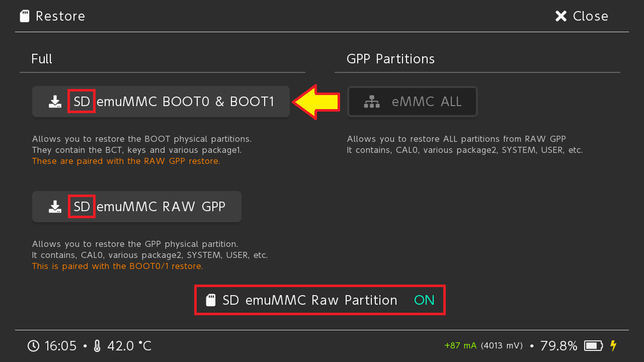Click the clock icon in status bar
The width and height of the screenshot is (644, 362).
click(x=33, y=346)
